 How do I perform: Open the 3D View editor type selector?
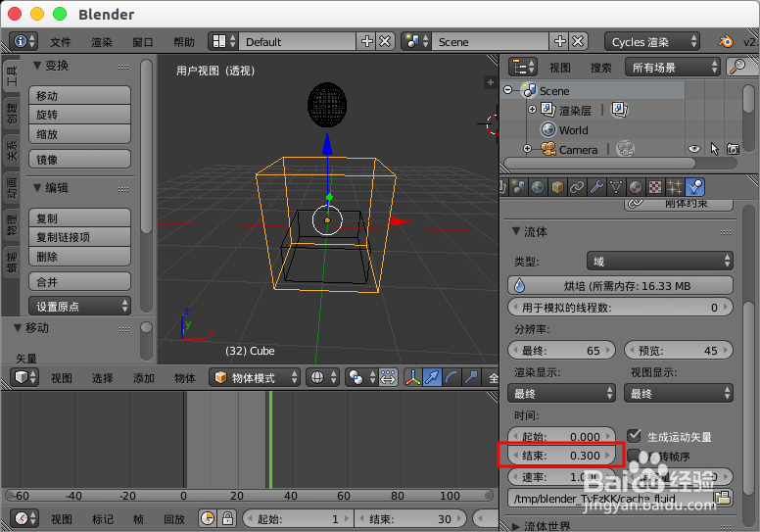[x=25, y=377]
